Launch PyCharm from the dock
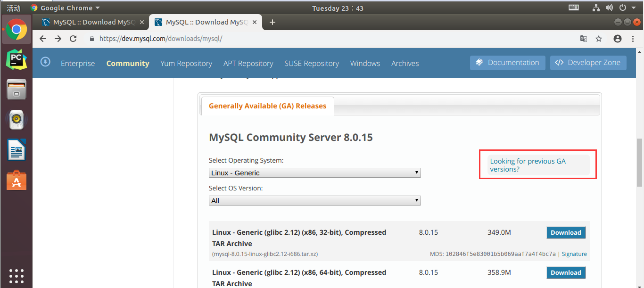 (x=17, y=59)
